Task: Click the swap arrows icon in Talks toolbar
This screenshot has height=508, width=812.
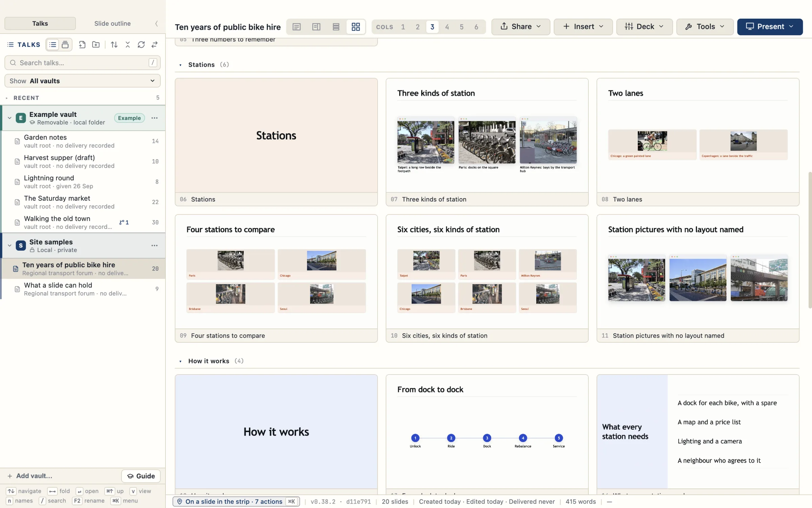Action: point(155,45)
